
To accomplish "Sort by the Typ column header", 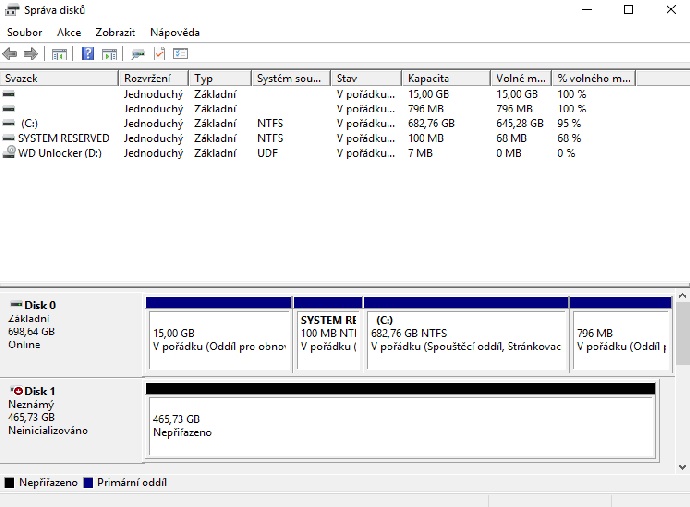I will (220, 78).
